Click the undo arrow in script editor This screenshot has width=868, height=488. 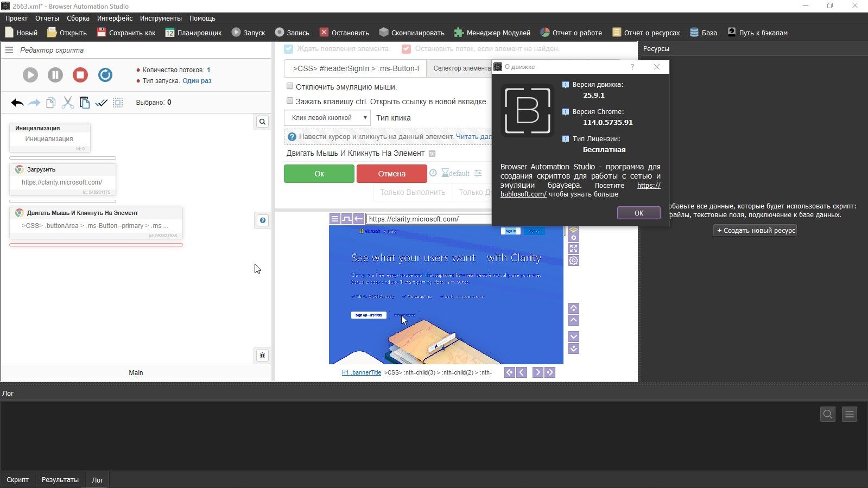[x=17, y=103]
